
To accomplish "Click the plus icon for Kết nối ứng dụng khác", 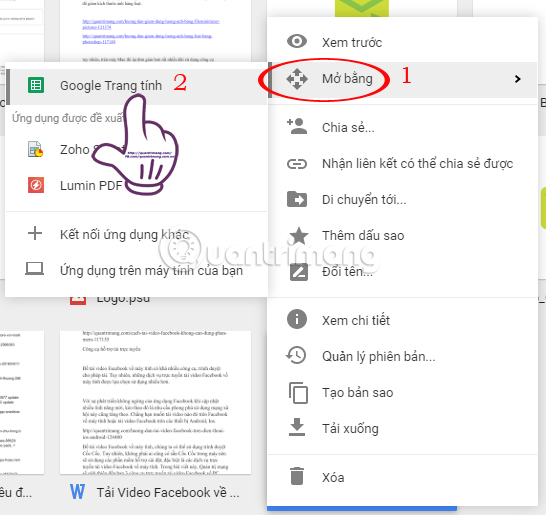I will click(35, 233).
